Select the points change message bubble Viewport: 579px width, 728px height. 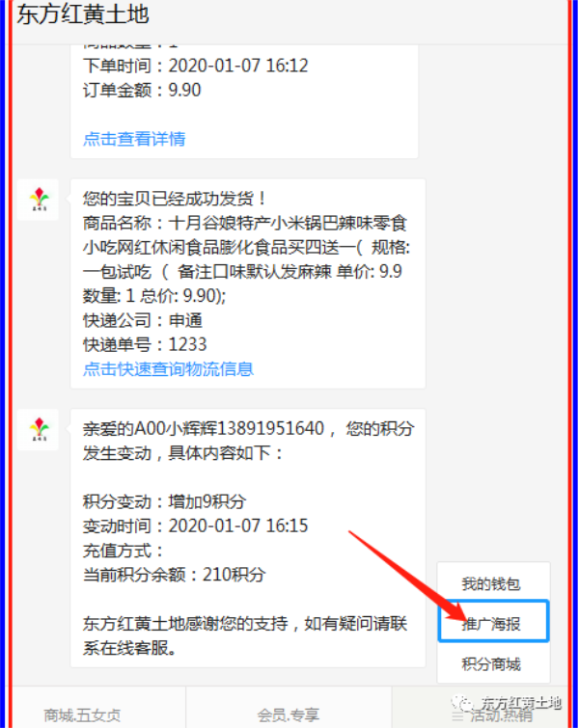(248, 538)
